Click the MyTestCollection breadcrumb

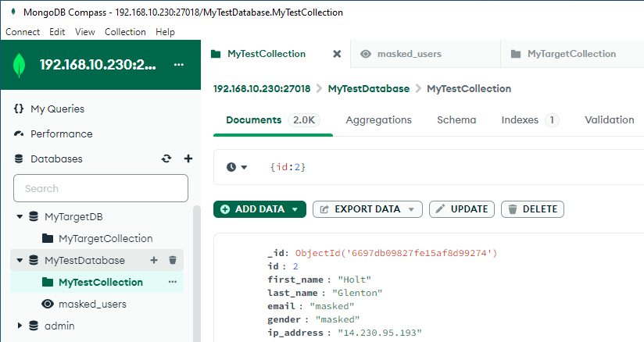click(469, 89)
